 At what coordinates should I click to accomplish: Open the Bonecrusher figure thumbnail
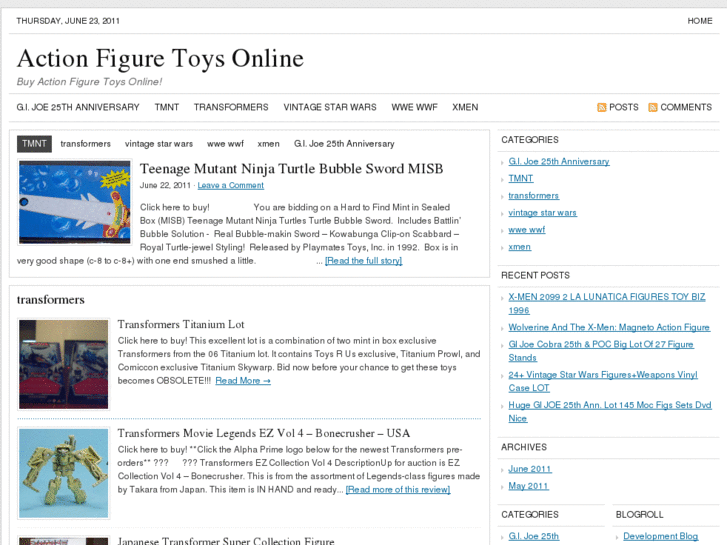click(x=64, y=473)
